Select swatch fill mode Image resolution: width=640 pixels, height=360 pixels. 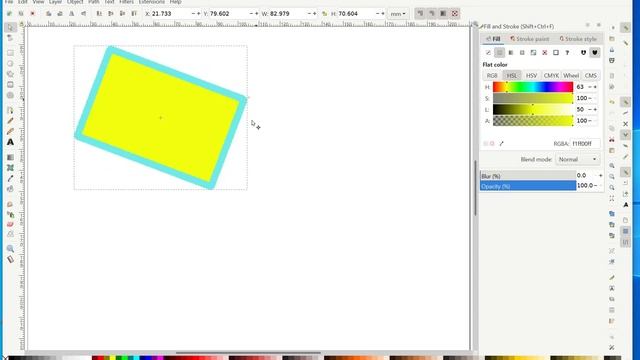(556, 53)
